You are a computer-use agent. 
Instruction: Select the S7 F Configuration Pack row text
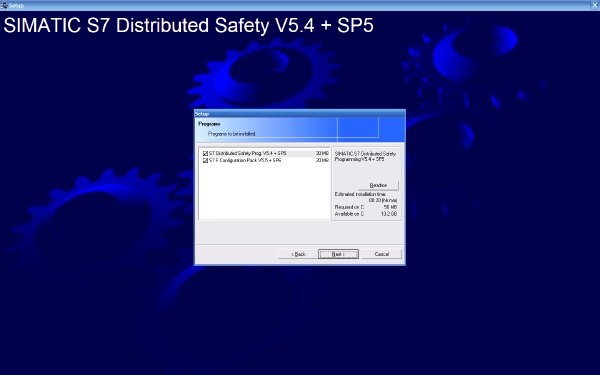[x=245, y=161]
